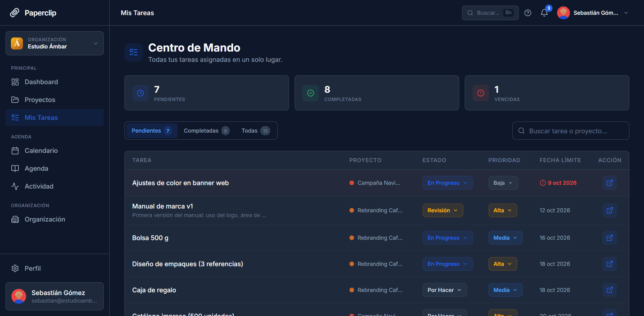The height and width of the screenshot is (316, 644).
Task: Open Alta priority dropdown for Diseño de empaques
Action: pos(503,264)
